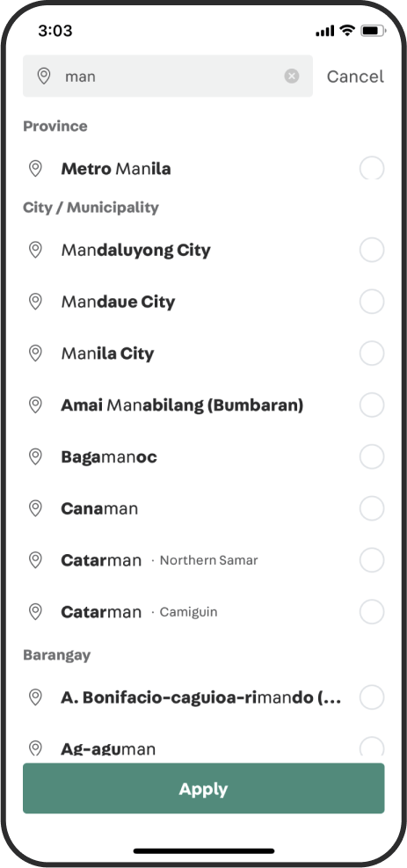Tap the Apply button

coord(204,788)
